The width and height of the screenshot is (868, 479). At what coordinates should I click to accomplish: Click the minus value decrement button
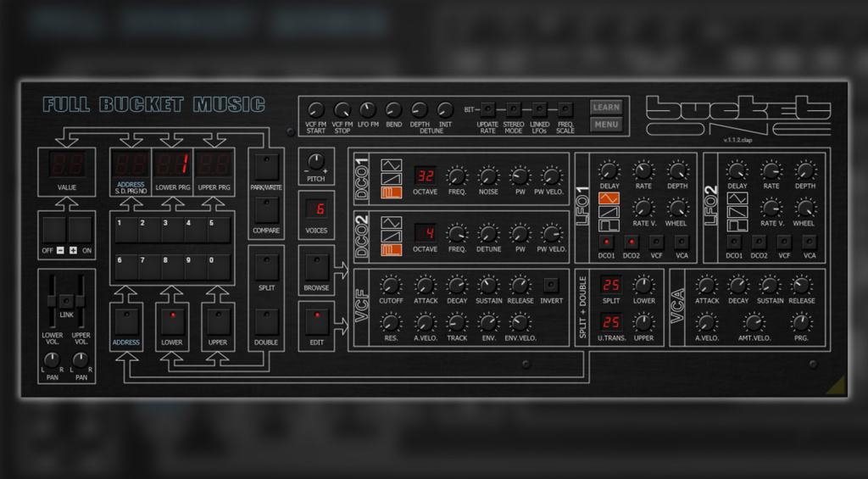pos(55,230)
